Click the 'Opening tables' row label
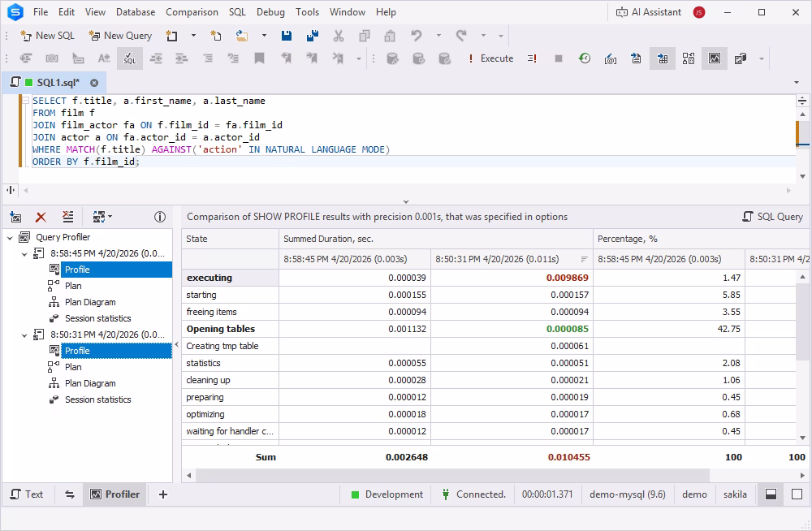The height and width of the screenshot is (531, 812). point(221,329)
